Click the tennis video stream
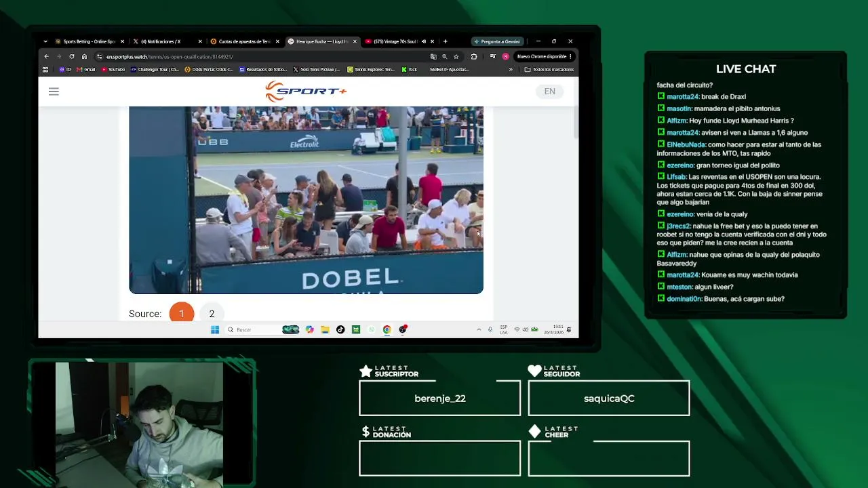Screen dimensions: 868x488 pyautogui.click(x=306, y=200)
